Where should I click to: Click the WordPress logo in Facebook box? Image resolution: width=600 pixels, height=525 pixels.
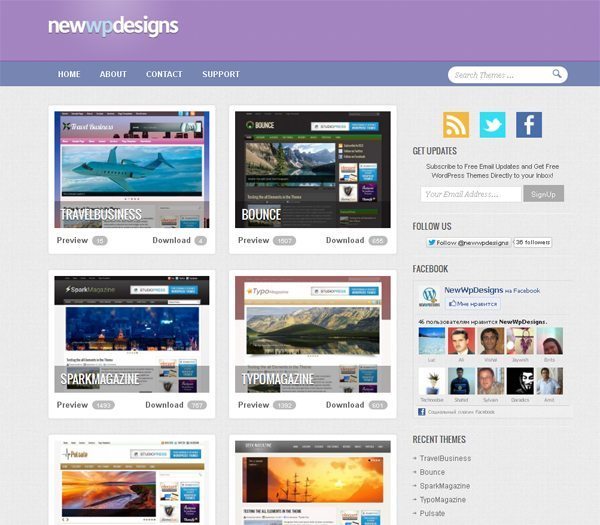tap(429, 297)
